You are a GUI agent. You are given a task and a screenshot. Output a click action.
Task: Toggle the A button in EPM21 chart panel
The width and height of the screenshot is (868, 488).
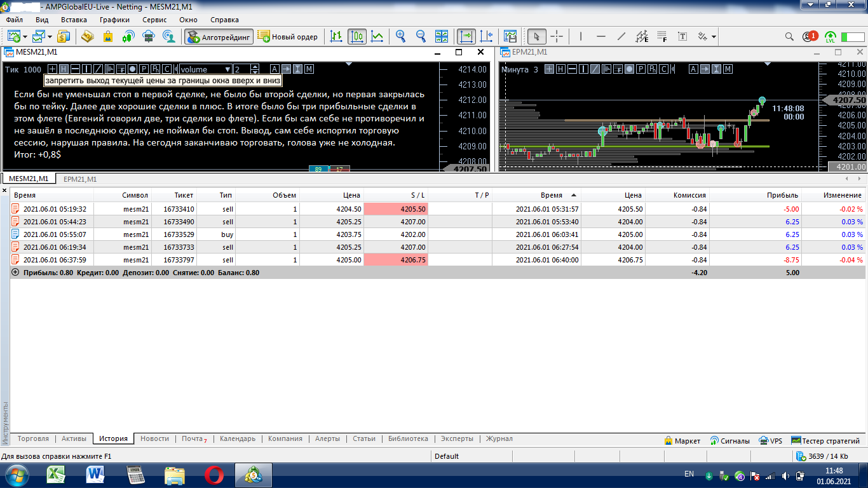click(693, 69)
